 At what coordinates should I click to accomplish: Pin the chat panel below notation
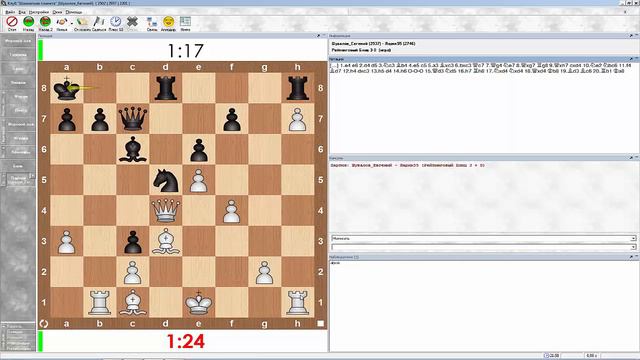click(x=631, y=158)
